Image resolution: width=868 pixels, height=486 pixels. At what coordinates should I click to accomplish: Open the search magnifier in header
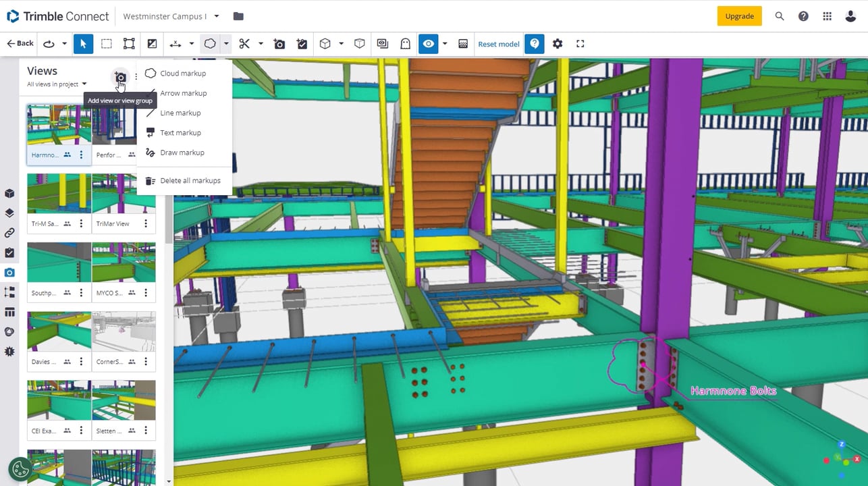[x=780, y=16]
